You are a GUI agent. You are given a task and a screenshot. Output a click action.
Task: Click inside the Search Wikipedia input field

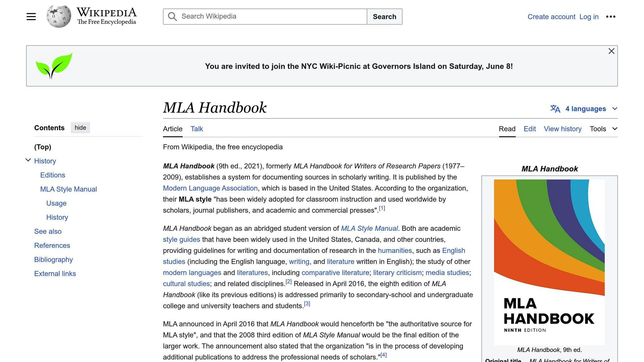click(267, 16)
